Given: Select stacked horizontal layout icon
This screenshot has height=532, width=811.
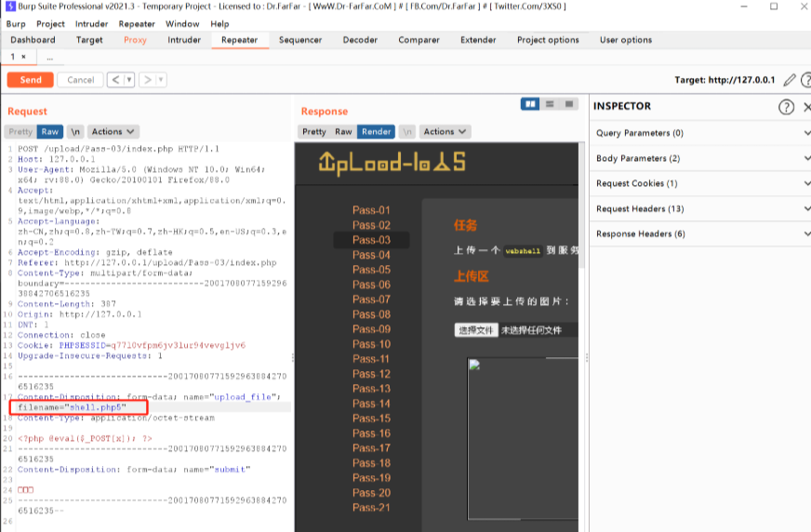Looking at the screenshot, I should click(550, 104).
